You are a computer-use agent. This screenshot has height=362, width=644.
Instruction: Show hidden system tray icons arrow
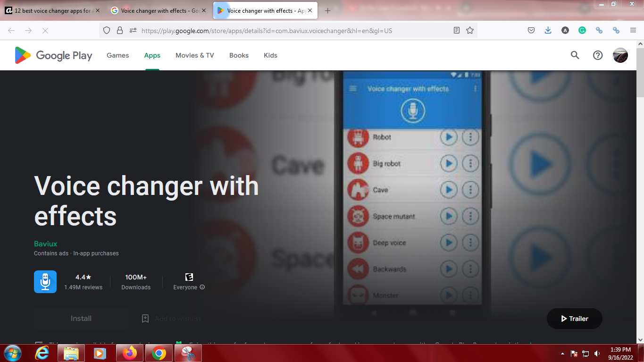point(562,354)
